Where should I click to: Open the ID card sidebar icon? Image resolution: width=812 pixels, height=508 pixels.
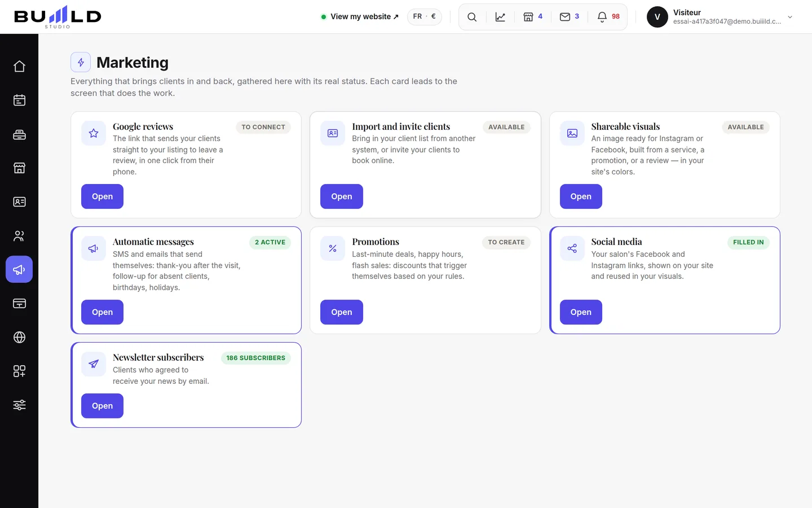19,202
